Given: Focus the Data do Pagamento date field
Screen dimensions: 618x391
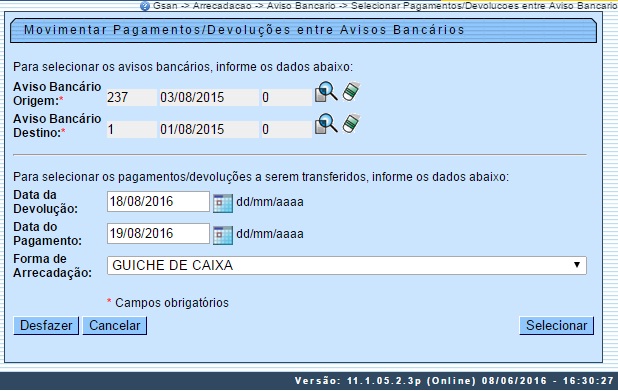Looking at the screenshot, I should (x=158, y=233).
